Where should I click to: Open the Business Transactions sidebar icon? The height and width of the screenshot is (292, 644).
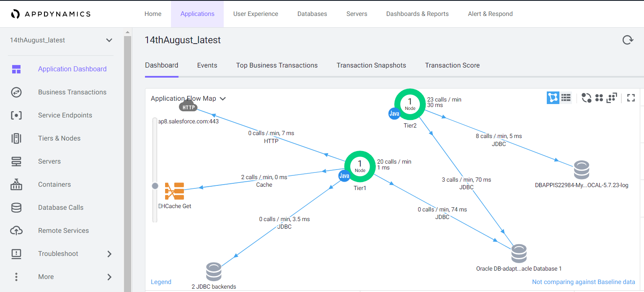16,92
